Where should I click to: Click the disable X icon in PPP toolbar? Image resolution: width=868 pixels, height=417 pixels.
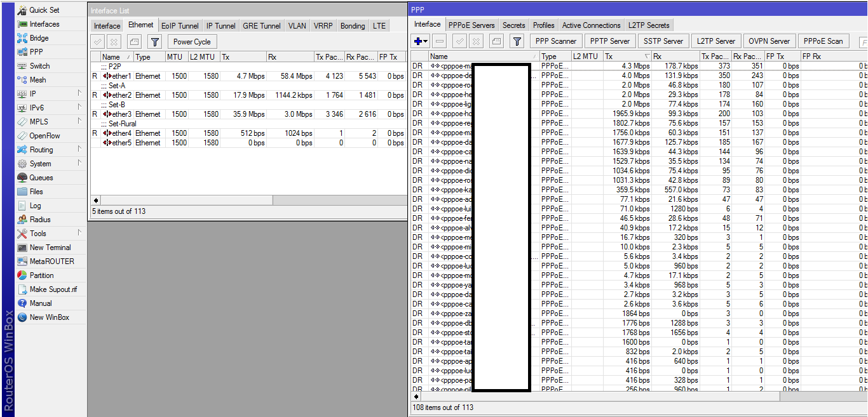tap(475, 41)
